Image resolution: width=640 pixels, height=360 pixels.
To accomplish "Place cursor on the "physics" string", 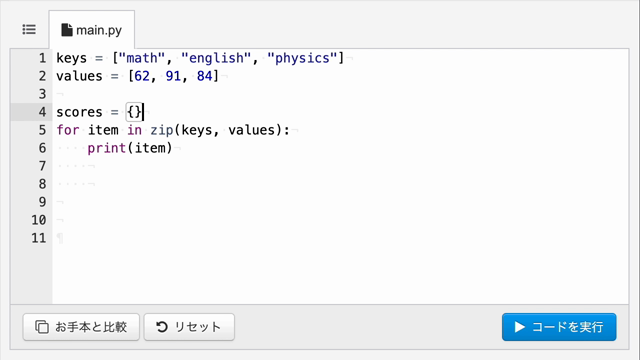I will click(x=302, y=58).
